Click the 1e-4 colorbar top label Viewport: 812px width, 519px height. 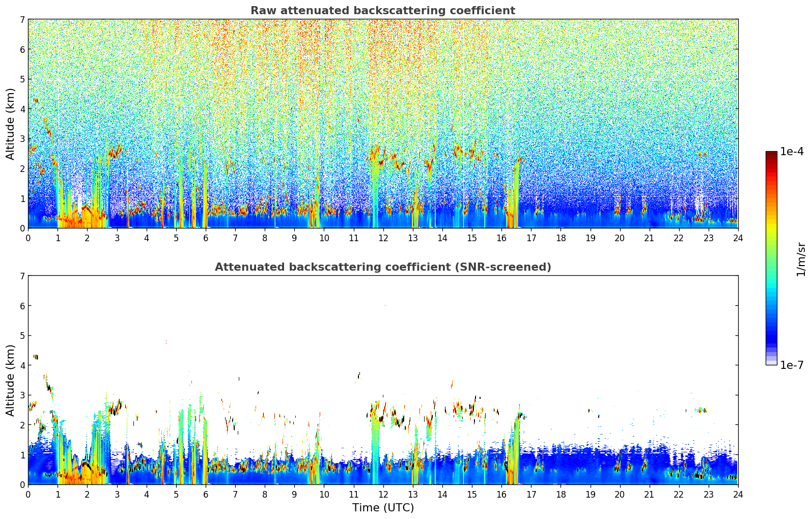pyautogui.click(x=792, y=152)
